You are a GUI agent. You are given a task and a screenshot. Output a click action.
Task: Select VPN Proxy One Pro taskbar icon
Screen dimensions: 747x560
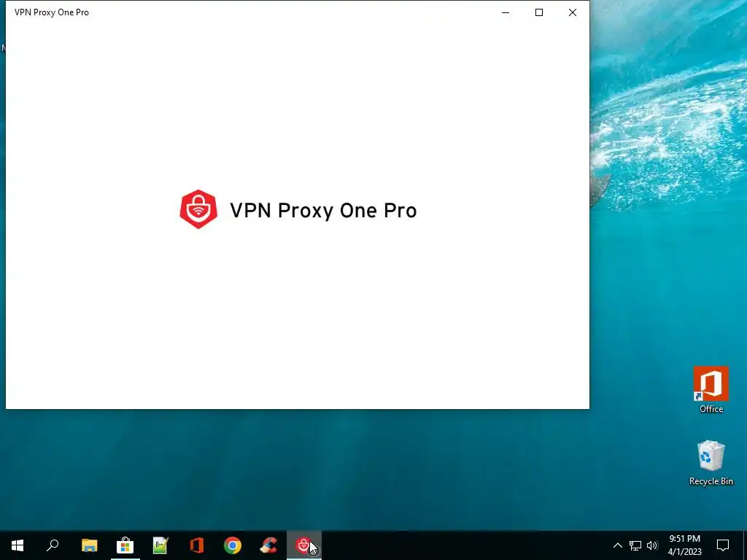coord(304,545)
